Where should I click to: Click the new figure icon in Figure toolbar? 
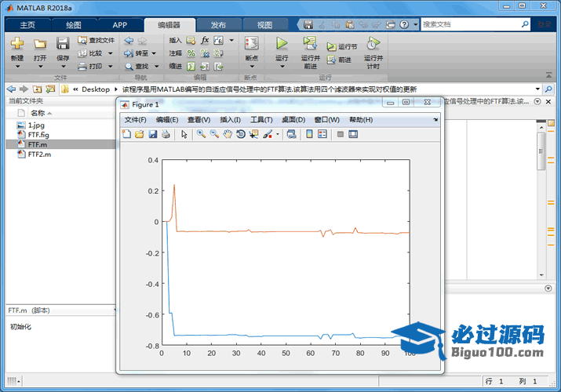tap(126, 134)
